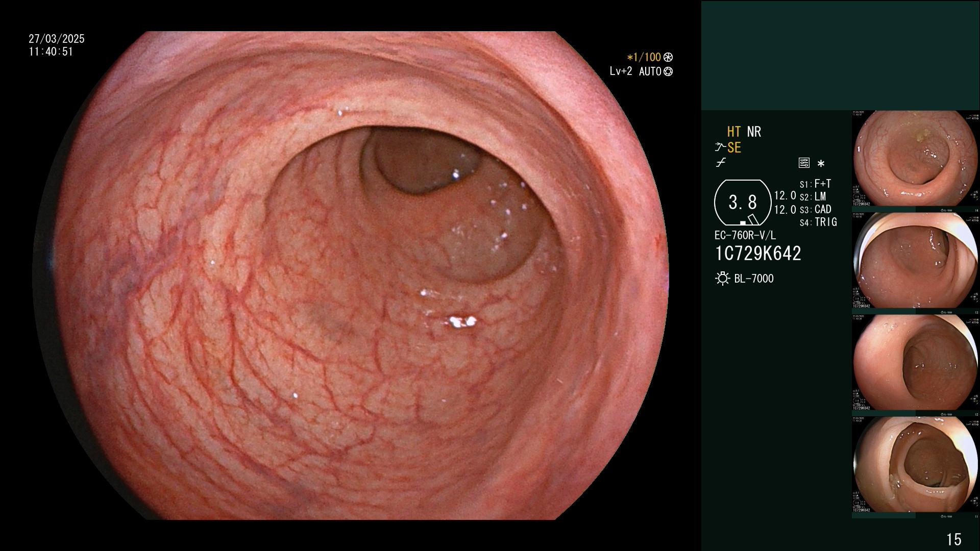Click the live endoscopic main image

[x=351, y=275]
